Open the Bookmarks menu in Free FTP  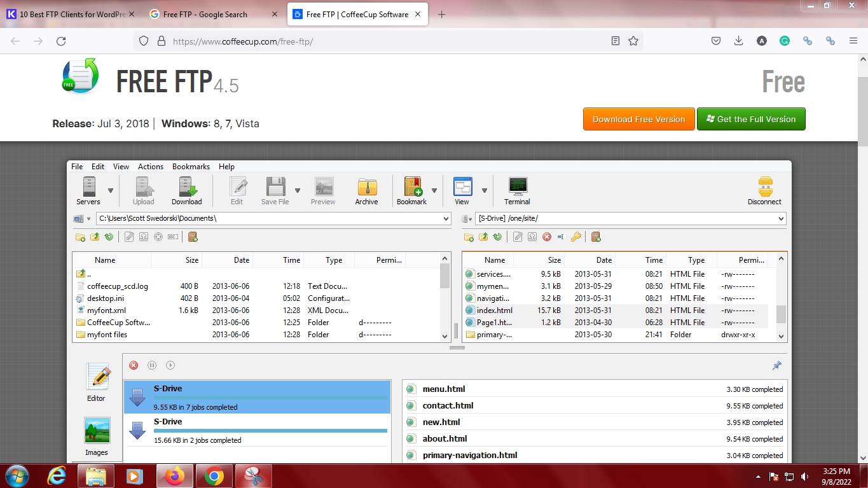click(191, 167)
